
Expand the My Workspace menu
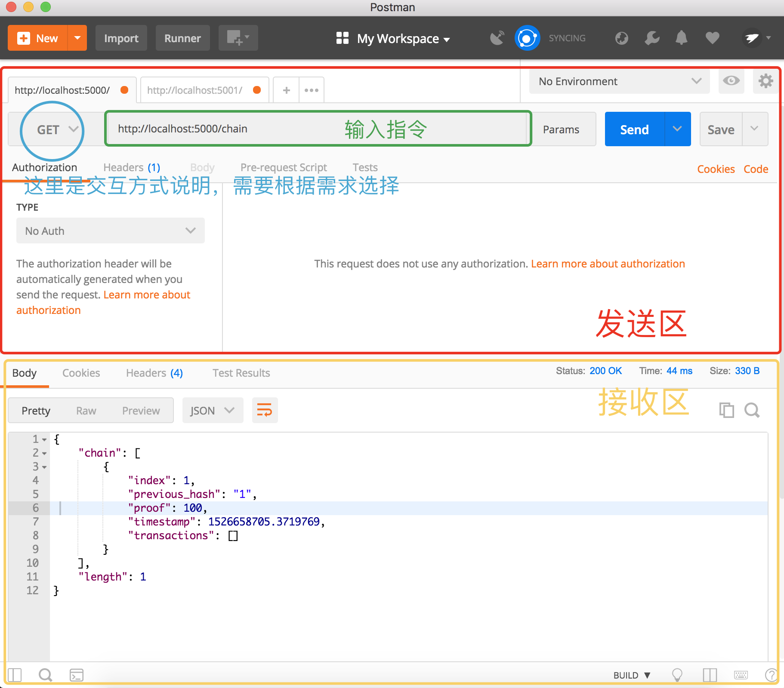tap(393, 39)
